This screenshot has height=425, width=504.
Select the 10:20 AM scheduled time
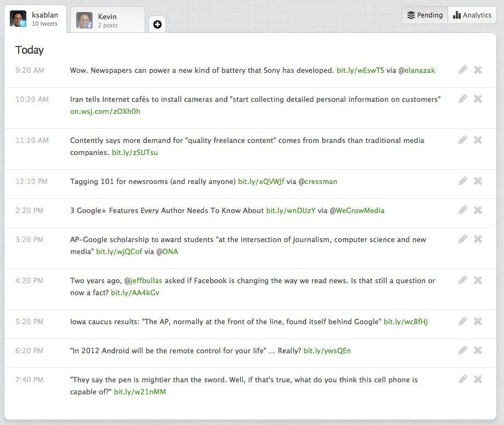32,99
